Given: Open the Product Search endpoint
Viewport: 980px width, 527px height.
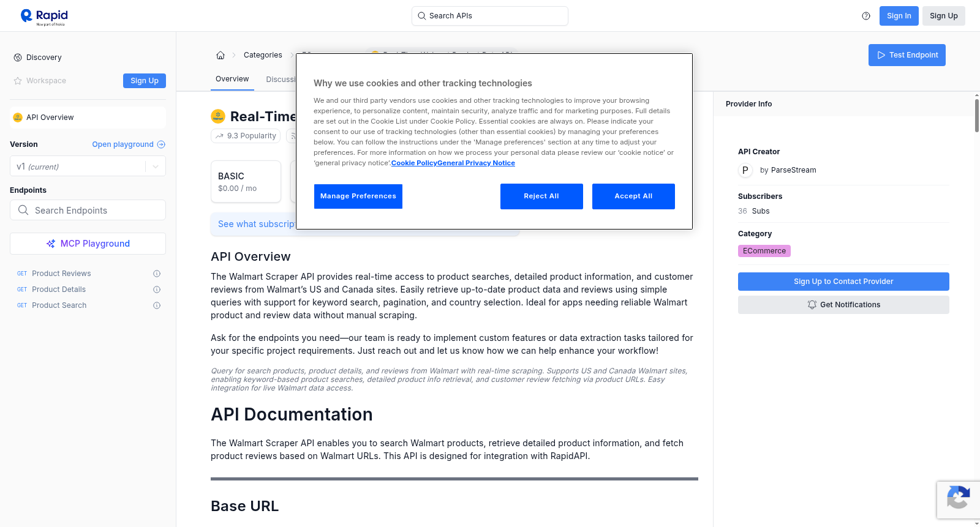Looking at the screenshot, I should [x=59, y=305].
